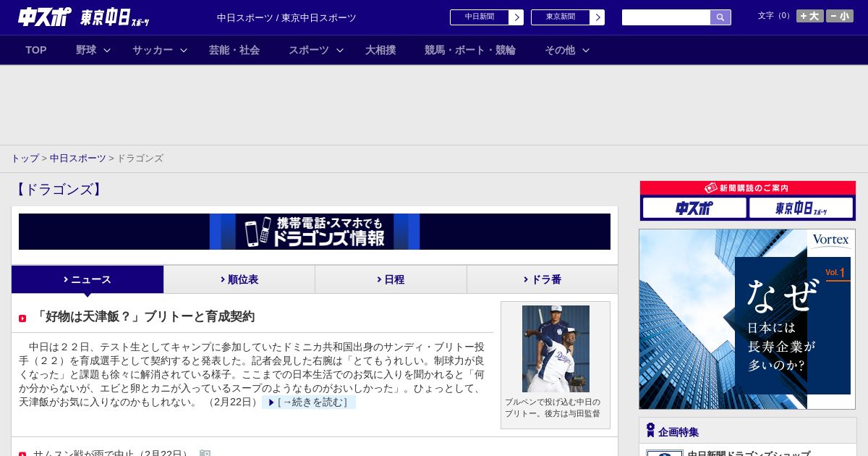Click the arrow next to 中日新聞
The width and height of the screenshot is (868, 456).
pyautogui.click(x=516, y=17)
